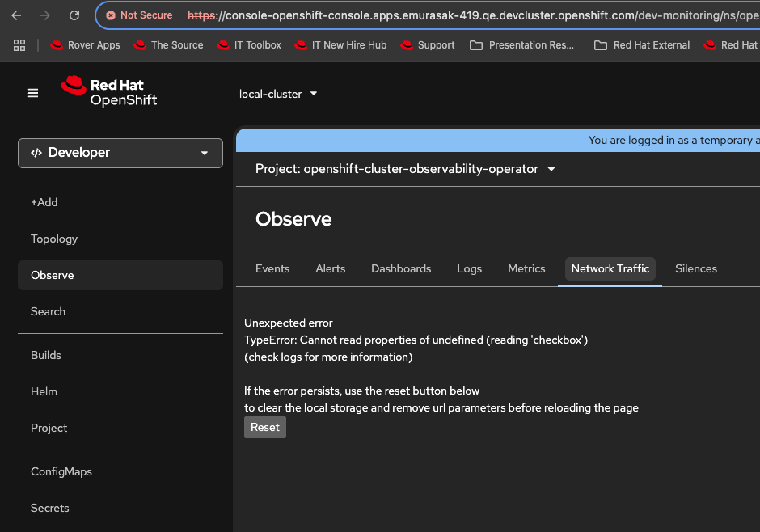Open the Rover Apps bookmark
Image resolution: width=760 pixels, height=532 pixels.
[85, 45]
